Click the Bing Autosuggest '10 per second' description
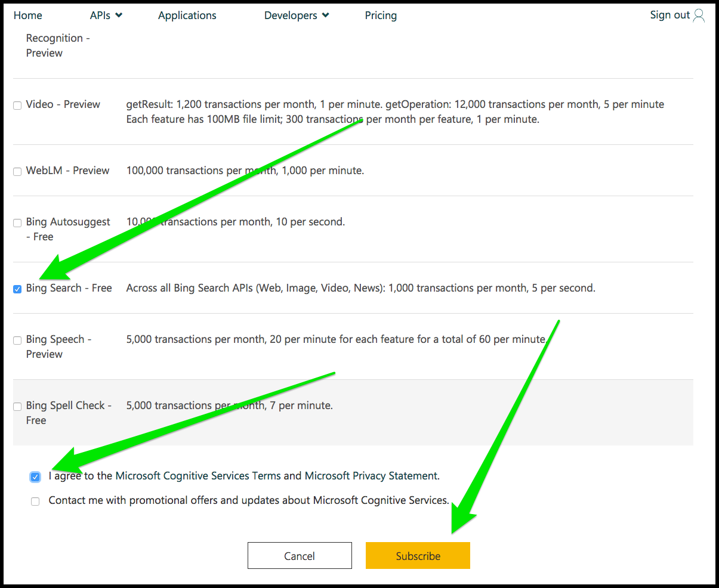This screenshot has height=588, width=719. 310,222
